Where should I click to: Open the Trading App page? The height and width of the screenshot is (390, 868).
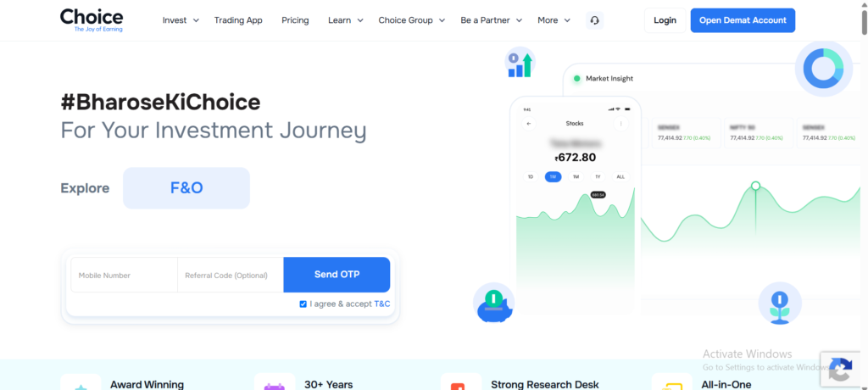[238, 20]
